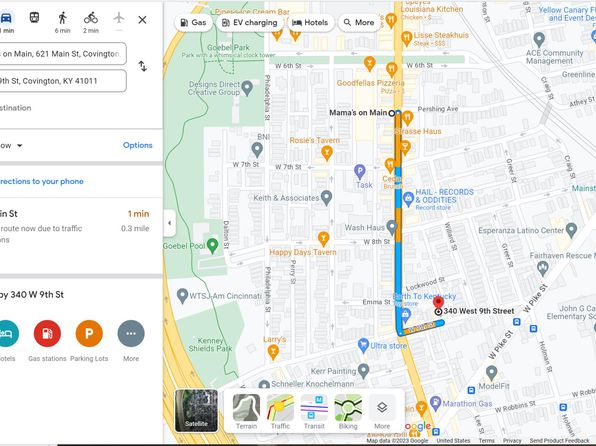Toggle the Terrain map layer

[246, 412]
